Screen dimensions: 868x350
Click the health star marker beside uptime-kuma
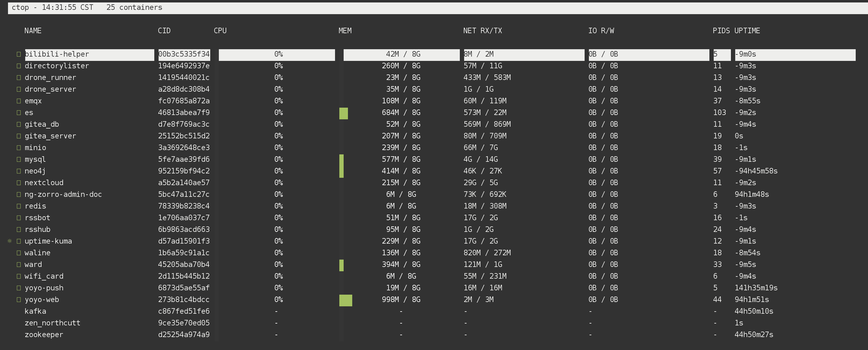pyautogui.click(x=10, y=241)
